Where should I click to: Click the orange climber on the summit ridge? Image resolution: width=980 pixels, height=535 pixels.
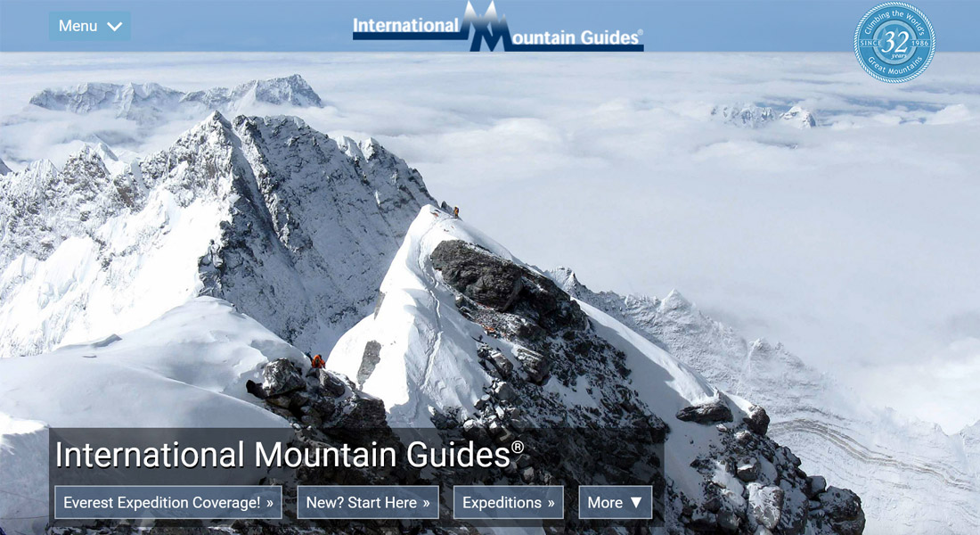pyautogui.click(x=456, y=212)
